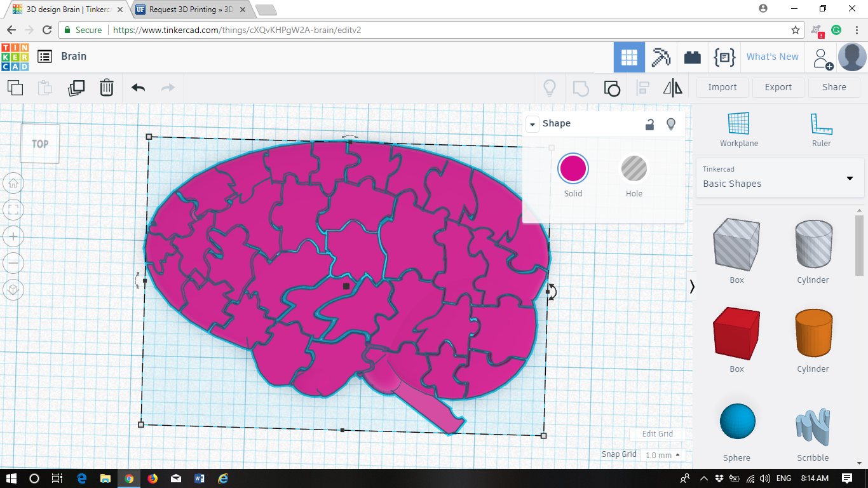
Task: Click the Share button
Action: click(834, 88)
